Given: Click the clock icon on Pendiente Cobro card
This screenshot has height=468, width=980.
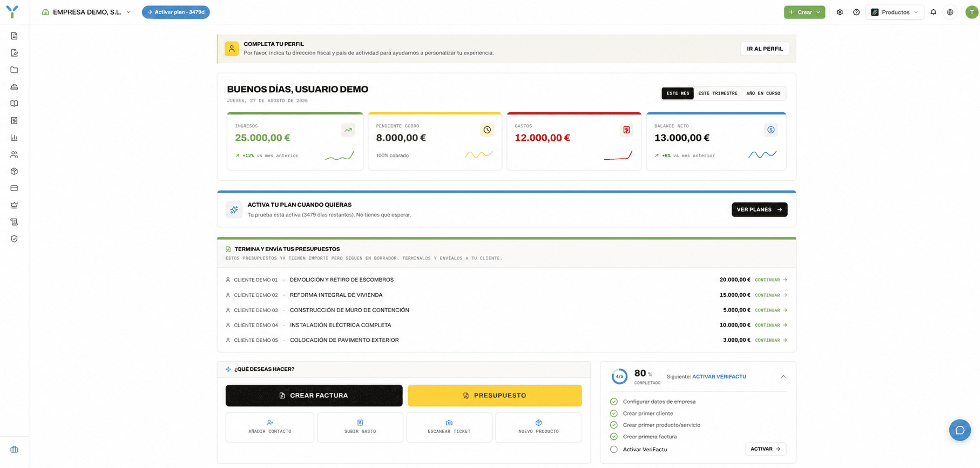Looking at the screenshot, I should [x=487, y=130].
